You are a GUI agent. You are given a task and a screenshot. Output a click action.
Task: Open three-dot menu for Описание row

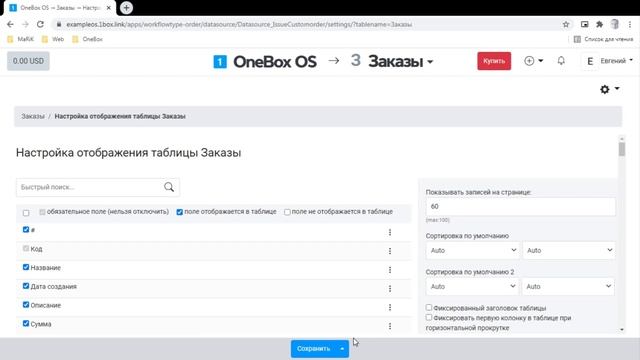[x=390, y=307]
